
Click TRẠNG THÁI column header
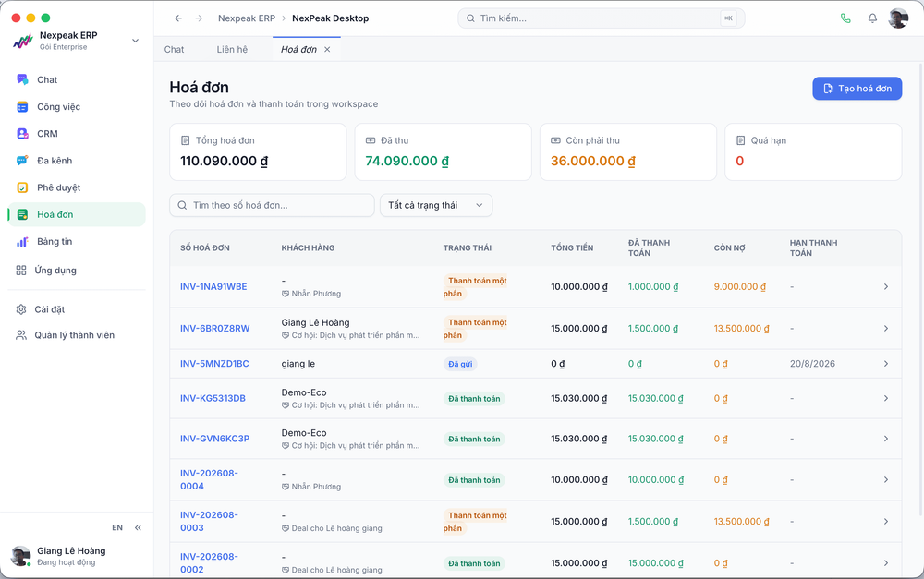468,248
